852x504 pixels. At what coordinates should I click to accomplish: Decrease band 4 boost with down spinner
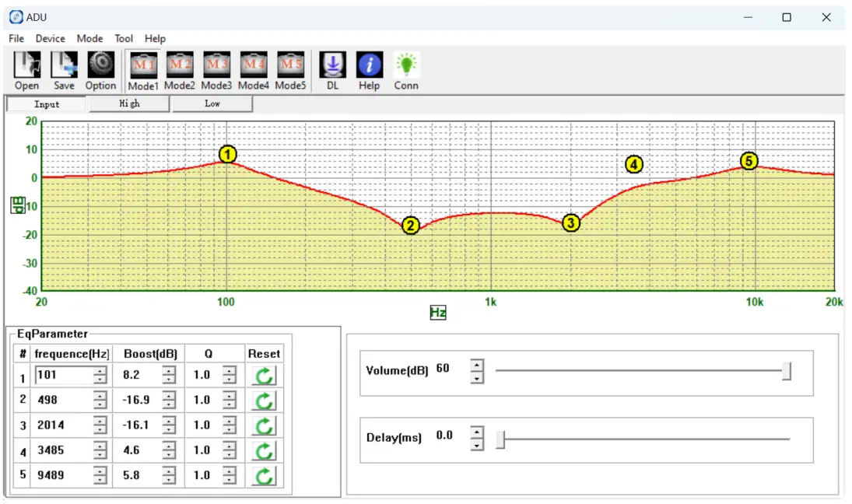coord(169,454)
